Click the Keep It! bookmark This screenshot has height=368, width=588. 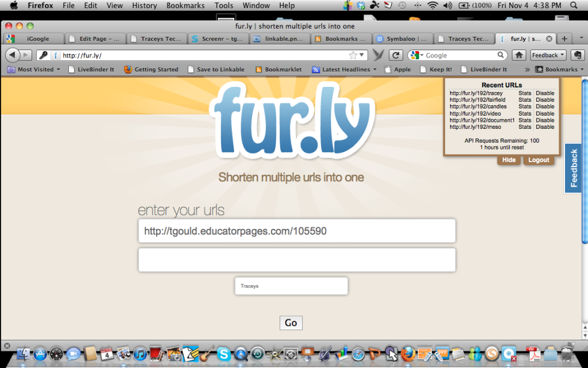coord(436,70)
